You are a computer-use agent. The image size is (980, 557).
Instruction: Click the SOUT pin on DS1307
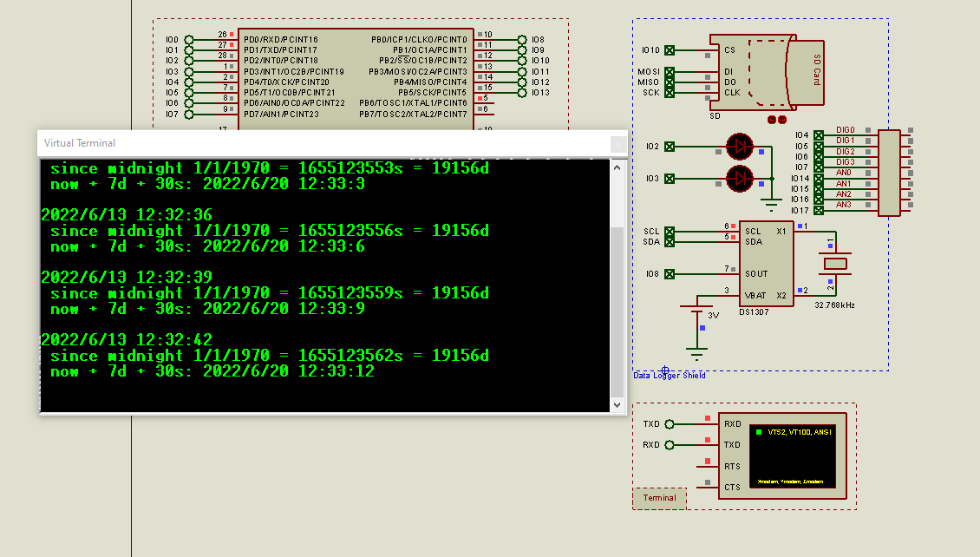pos(756,274)
